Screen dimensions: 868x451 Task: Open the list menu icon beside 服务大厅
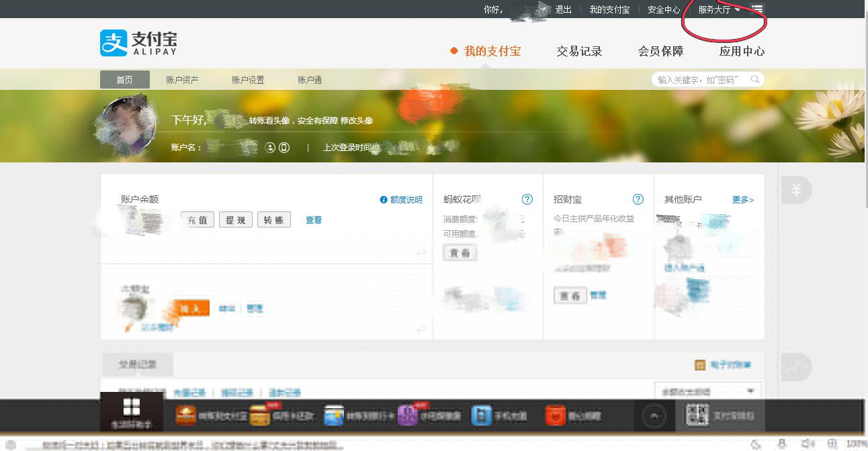pos(757,9)
